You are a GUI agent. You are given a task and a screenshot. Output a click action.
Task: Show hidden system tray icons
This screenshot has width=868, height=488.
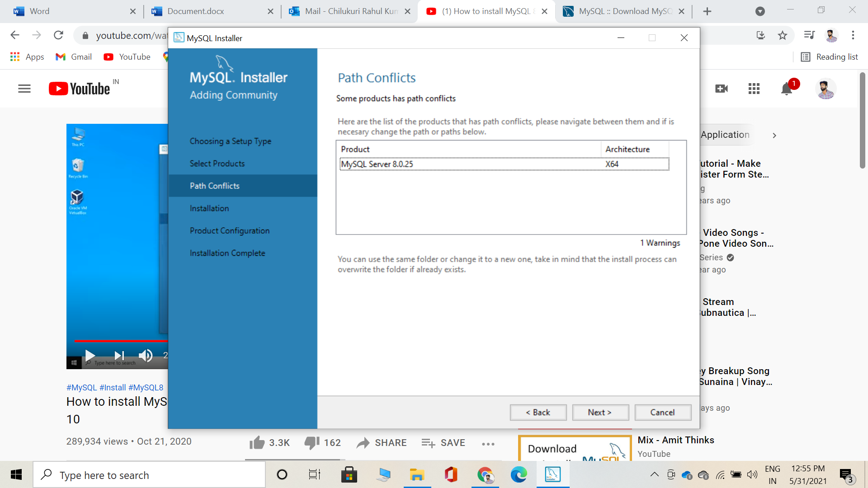tap(654, 474)
